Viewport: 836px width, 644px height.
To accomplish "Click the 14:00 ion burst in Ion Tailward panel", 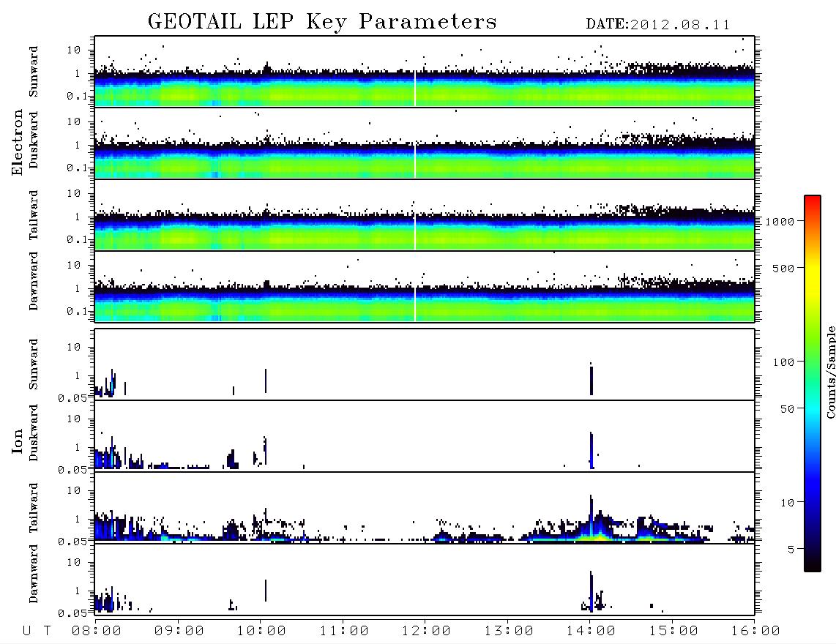I will point(593,520).
